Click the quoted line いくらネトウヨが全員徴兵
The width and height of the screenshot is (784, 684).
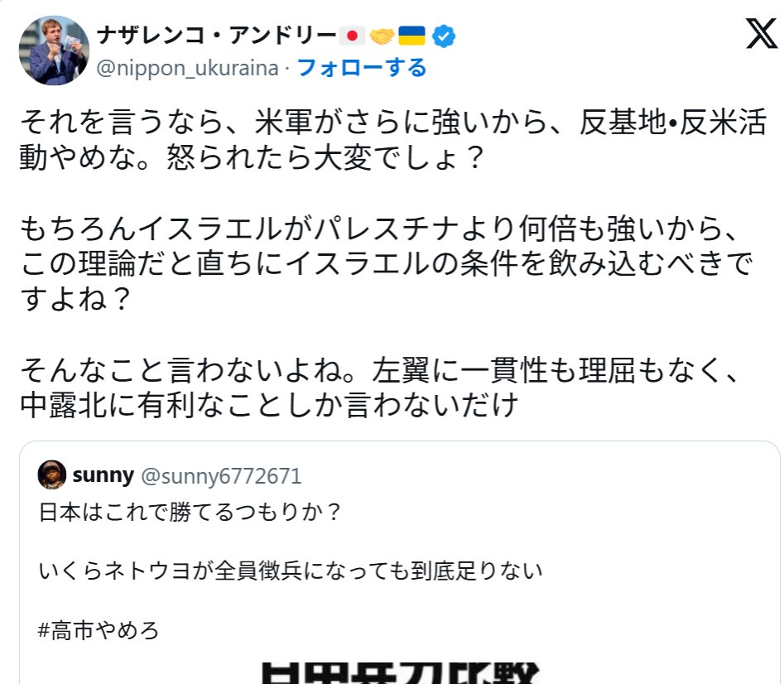pyautogui.click(x=291, y=571)
